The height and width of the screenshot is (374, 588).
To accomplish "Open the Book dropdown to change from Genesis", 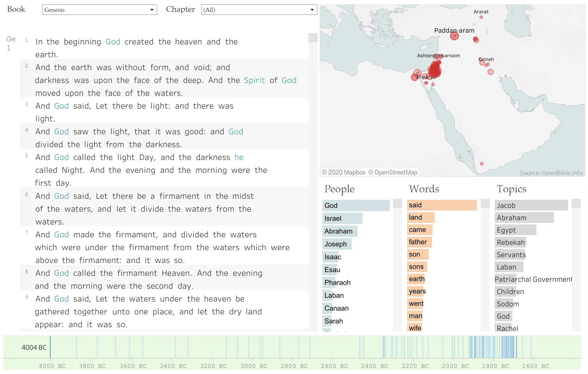I will pos(99,10).
